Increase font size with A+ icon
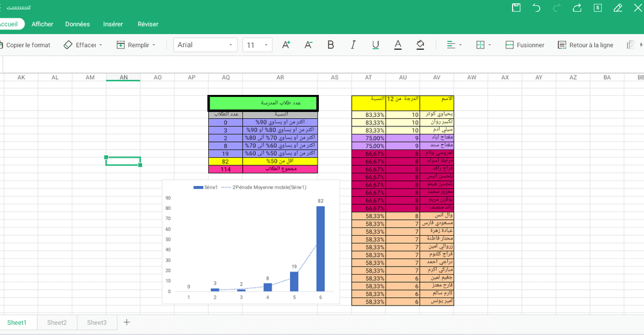This screenshot has width=644, height=335. point(286,45)
